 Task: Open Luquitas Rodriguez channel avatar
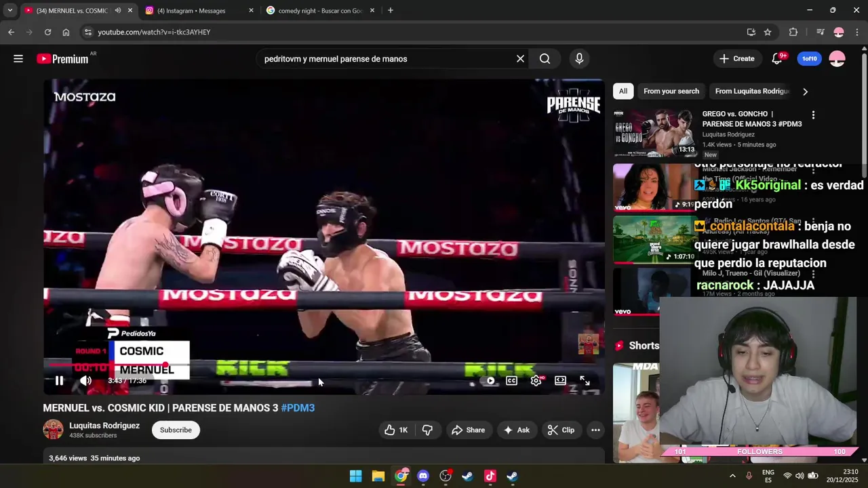pyautogui.click(x=53, y=430)
